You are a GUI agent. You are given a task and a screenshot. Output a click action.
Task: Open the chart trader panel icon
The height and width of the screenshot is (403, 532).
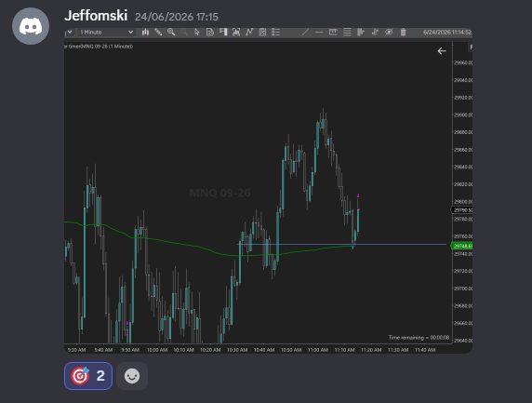click(223, 32)
